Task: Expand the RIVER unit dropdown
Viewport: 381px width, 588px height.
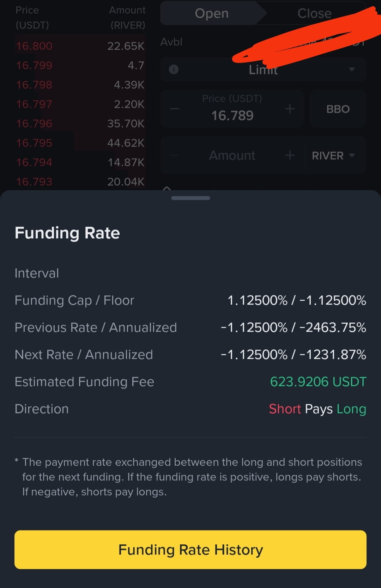Action: 333,155
